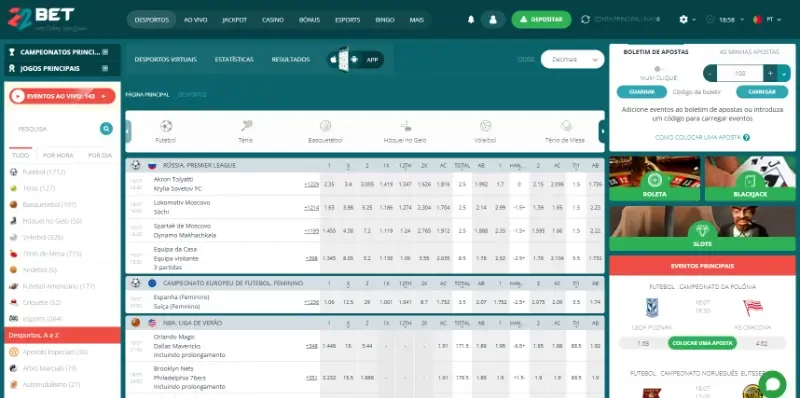Open the live chat bubble
The image size is (800, 398).
(x=772, y=384)
